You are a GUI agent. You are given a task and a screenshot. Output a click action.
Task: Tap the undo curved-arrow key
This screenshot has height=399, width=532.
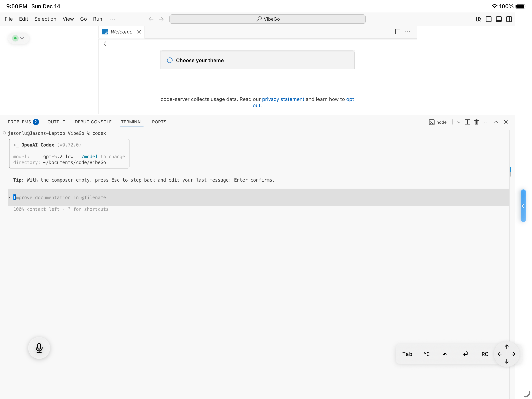[x=445, y=354]
